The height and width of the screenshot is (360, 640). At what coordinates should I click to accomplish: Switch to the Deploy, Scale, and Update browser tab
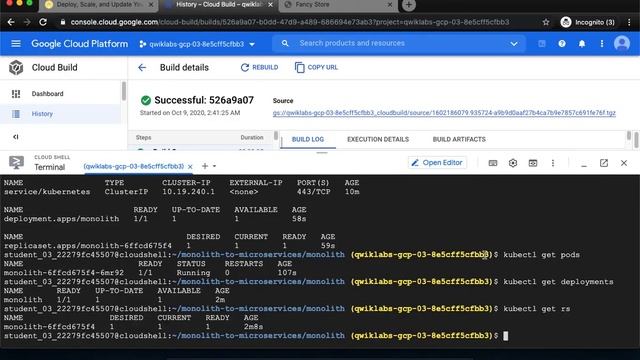[99, 5]
